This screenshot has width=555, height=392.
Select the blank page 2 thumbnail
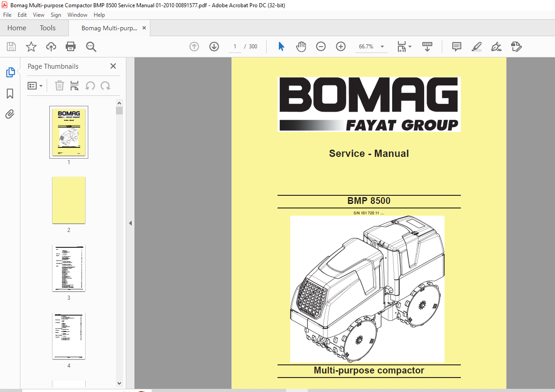(x=69, y=200)
